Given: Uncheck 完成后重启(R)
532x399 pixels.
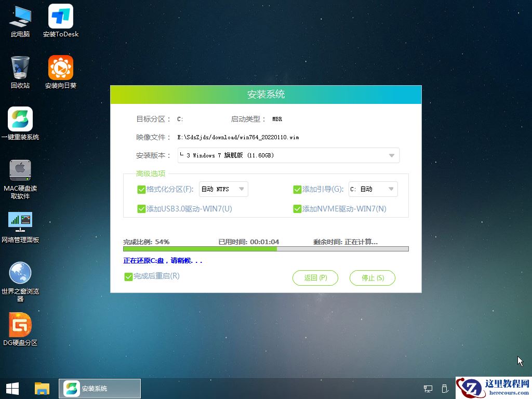Looking at the screenshot, I should pyautogui.click(x=128, y=276).
